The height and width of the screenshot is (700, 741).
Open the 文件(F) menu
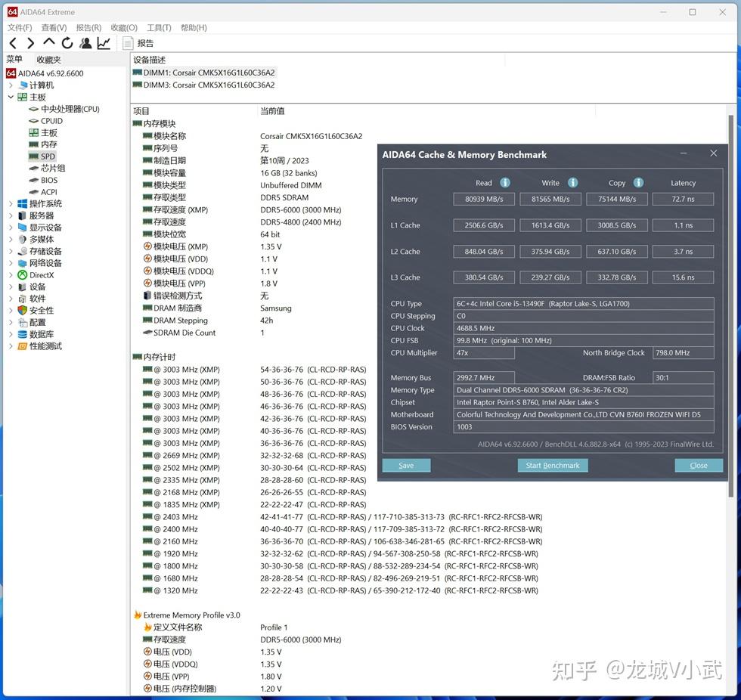point(20,28)
